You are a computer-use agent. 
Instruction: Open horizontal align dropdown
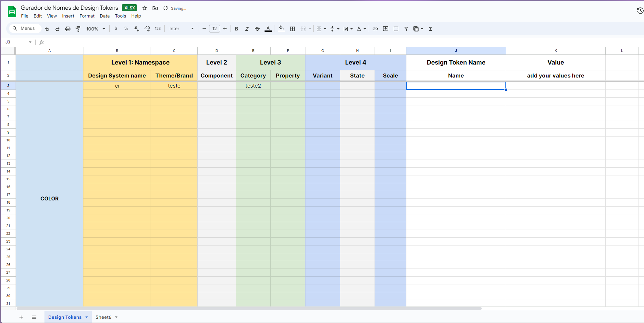[321, 29]
